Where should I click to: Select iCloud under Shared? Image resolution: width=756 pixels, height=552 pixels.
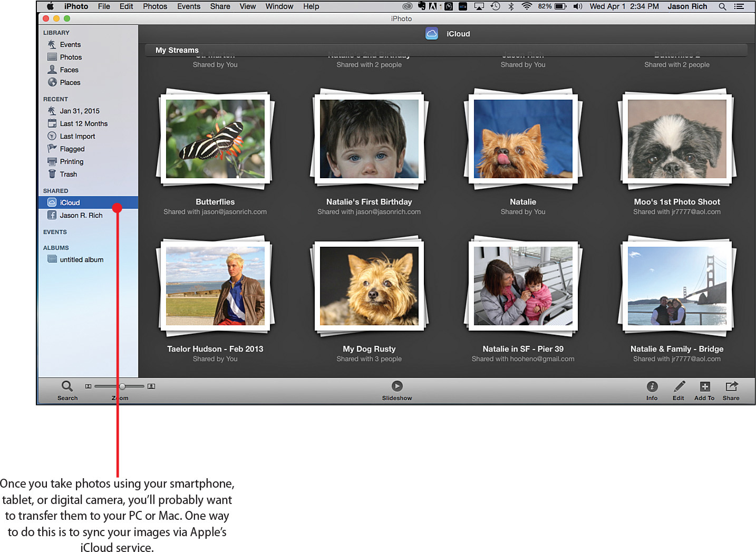(x=88, y=202)
